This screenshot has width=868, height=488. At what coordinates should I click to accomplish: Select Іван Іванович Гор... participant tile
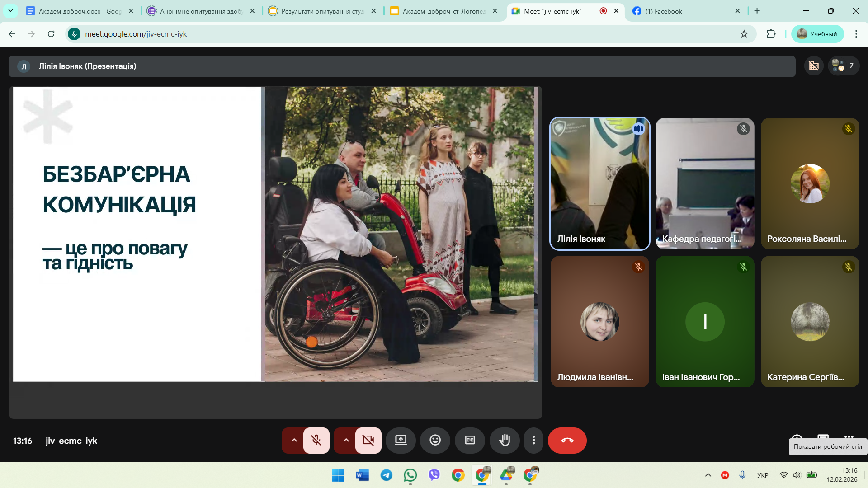pyautogui.click(x=705, y=322)
